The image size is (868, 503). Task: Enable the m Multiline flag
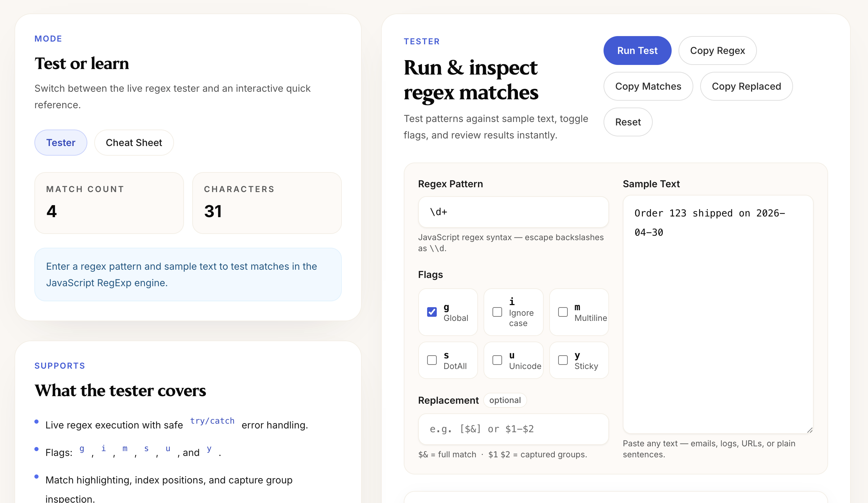[563, 312]
